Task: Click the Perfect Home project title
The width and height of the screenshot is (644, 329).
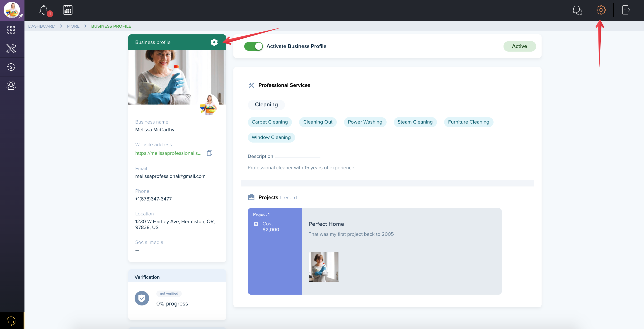Action: click(x=326, y=224)
